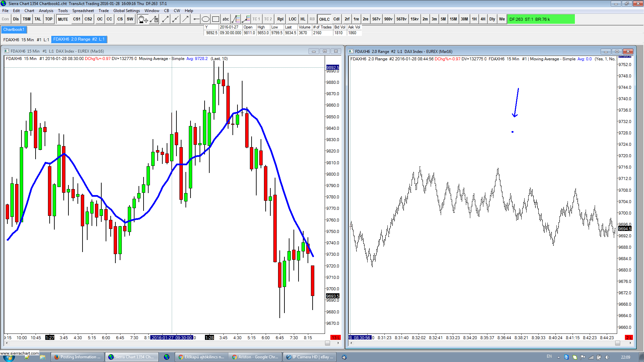Open the Global Settings menu
644x362 pixels.
click(126, 11)
